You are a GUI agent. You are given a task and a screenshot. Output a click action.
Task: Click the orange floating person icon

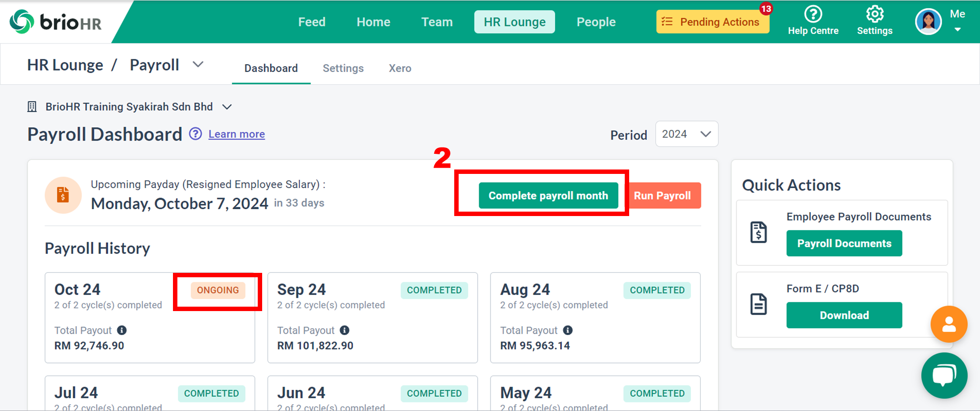pyautogui.click(x=949, y=324)
